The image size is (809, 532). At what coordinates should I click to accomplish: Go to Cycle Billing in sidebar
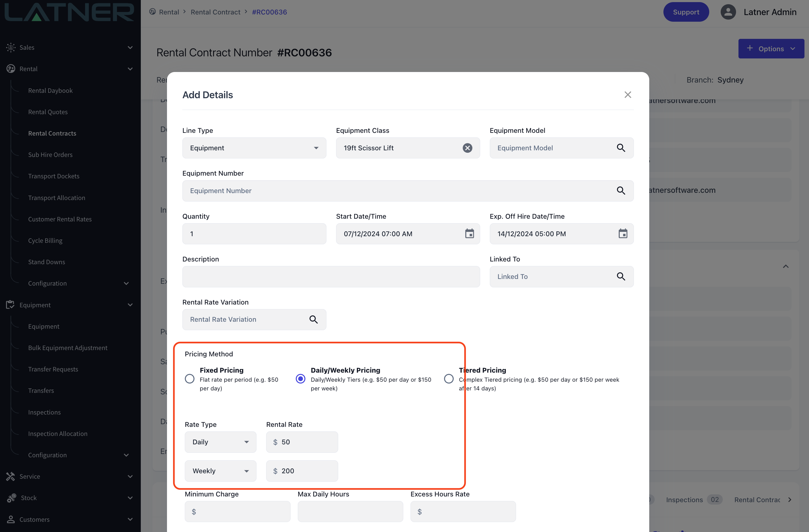pyautogui.click(x=45, y=240)
